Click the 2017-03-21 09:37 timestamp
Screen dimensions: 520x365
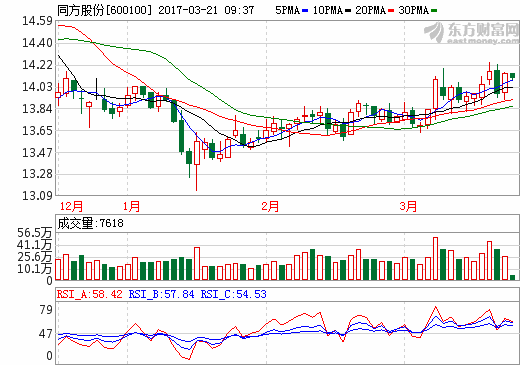206,10
